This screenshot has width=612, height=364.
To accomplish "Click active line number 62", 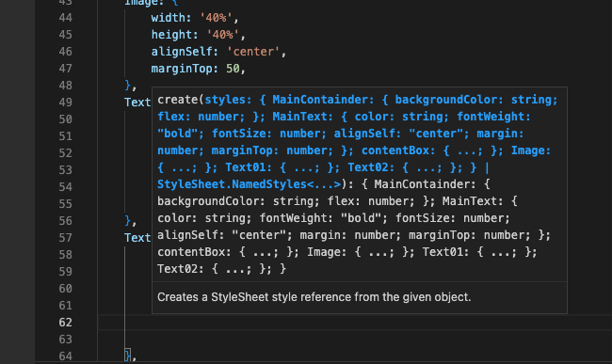I will tap(66, 323).
